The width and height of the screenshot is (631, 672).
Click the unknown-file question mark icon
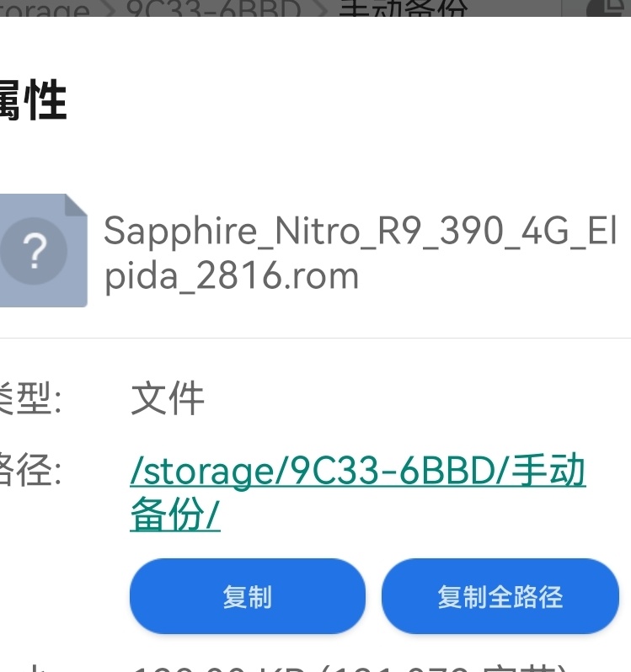tap(34, 251)
